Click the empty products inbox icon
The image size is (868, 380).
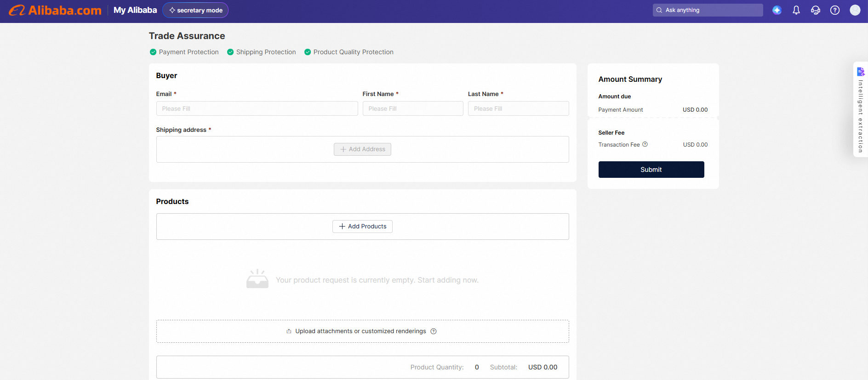pos(257,279)
